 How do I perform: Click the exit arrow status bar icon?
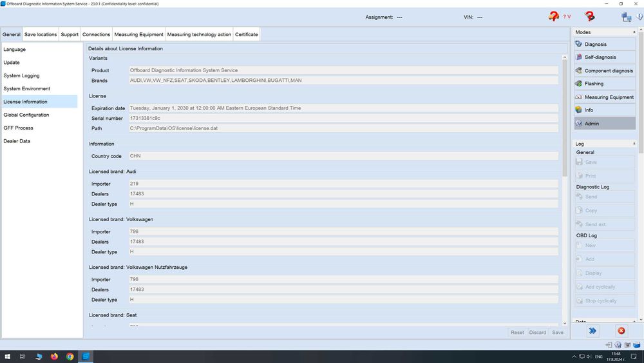point(609,345)
